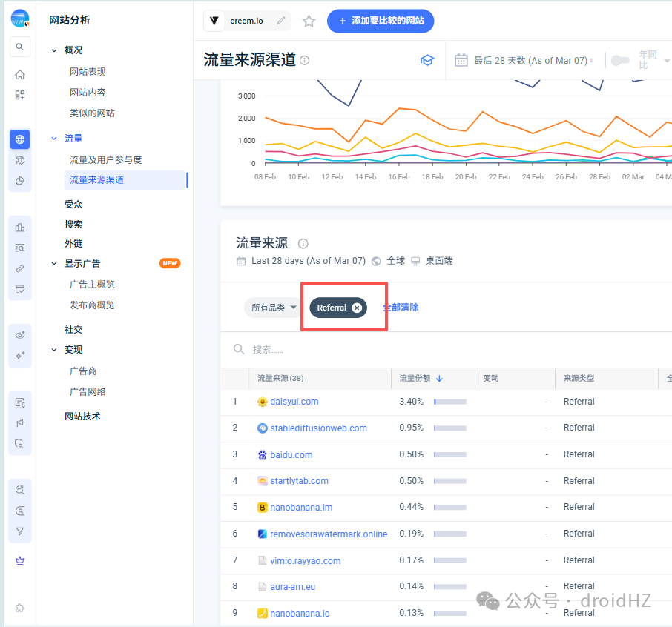Open 发布商概览 menu item
The width and height of the screenshot is (672, 627).
coord(92,305)
